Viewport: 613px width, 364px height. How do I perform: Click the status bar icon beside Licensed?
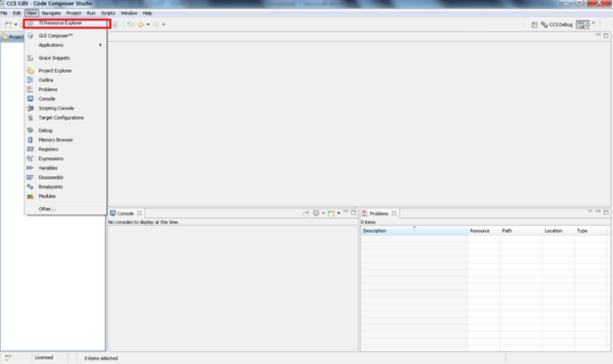point(8,357)
